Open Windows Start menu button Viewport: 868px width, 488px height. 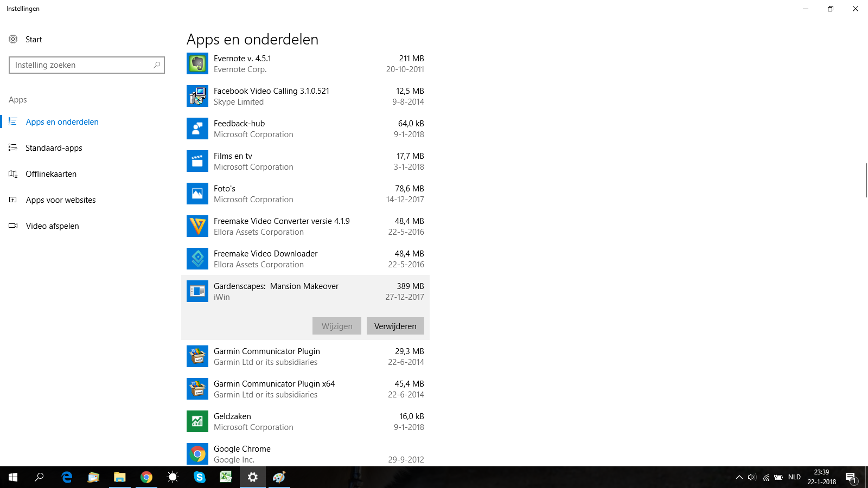coord(13,477)
